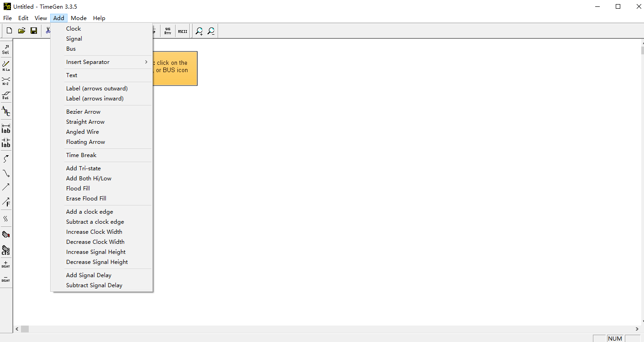This screenshot has width=644, height=342.
Task: Choose Add Signal Delay
Action: (102, 275)
